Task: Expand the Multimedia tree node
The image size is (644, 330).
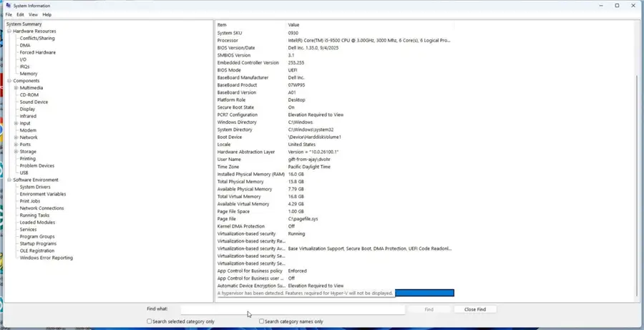Action: (x=16, y=88)
